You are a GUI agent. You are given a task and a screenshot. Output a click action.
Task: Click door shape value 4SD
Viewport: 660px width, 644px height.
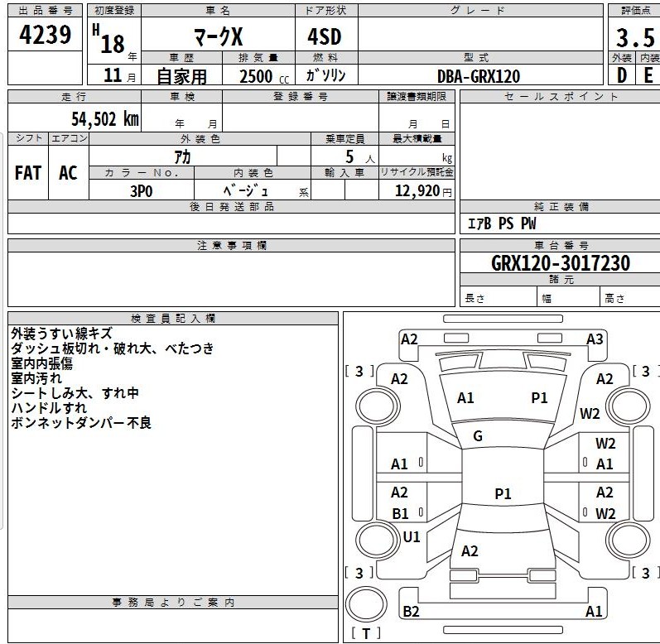click(x=324, y=36)
